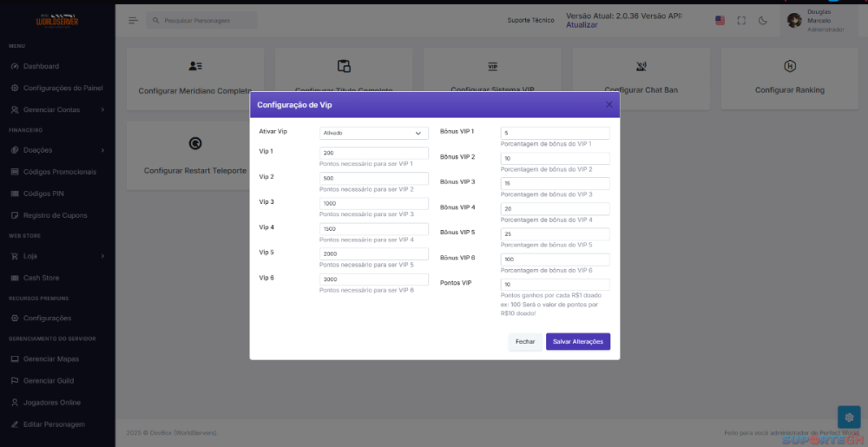Click the Fechar button

pos(525,342)
